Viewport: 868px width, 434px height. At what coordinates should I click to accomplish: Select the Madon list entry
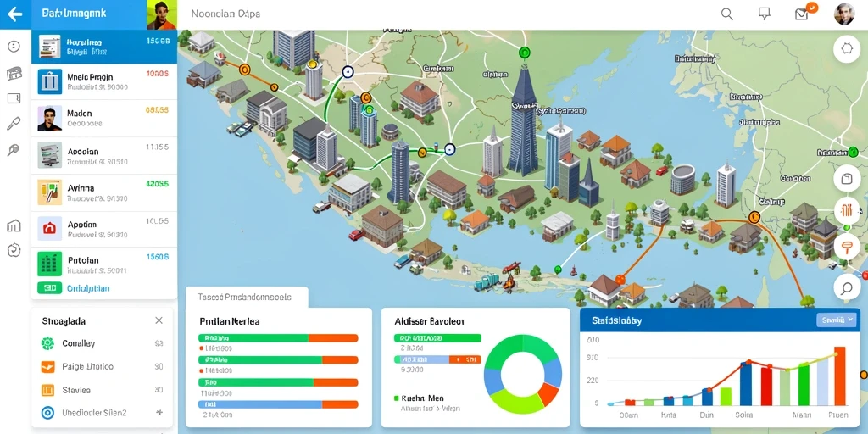(104, 119)
